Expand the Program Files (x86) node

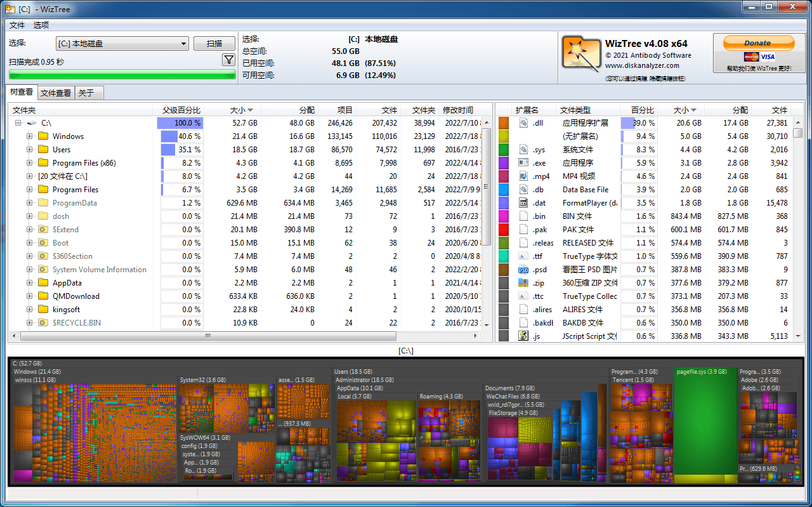pyautogui.click(x=29, y=163)
